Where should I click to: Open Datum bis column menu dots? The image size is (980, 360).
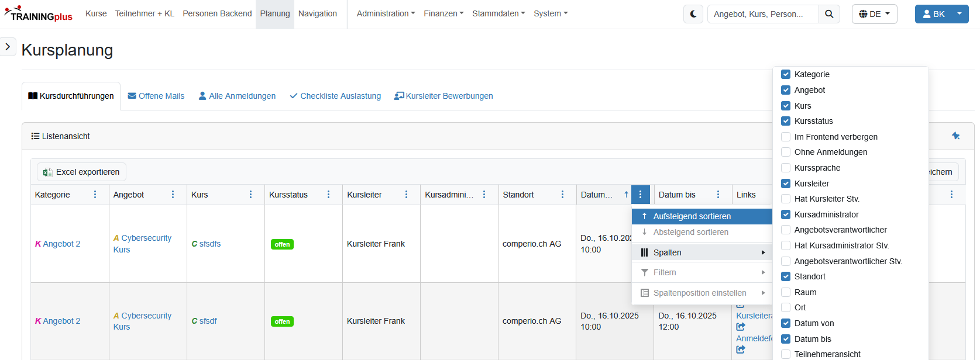(x=718, y=195)
